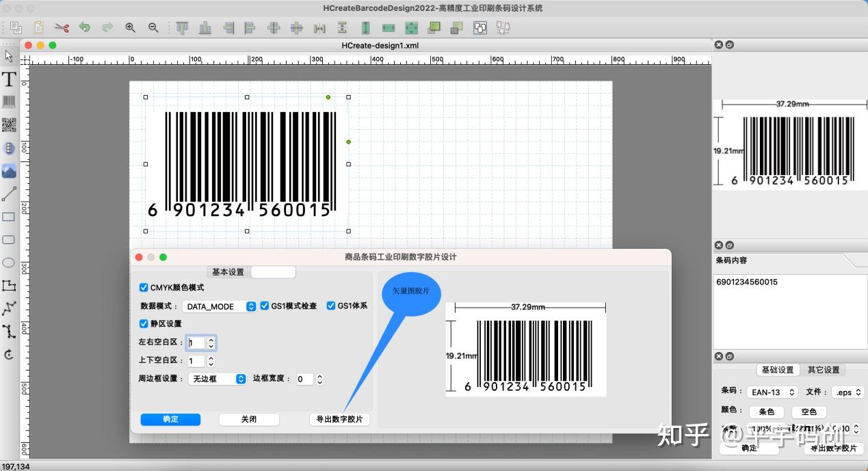Click the align bottom edges icon

(205, 28)
